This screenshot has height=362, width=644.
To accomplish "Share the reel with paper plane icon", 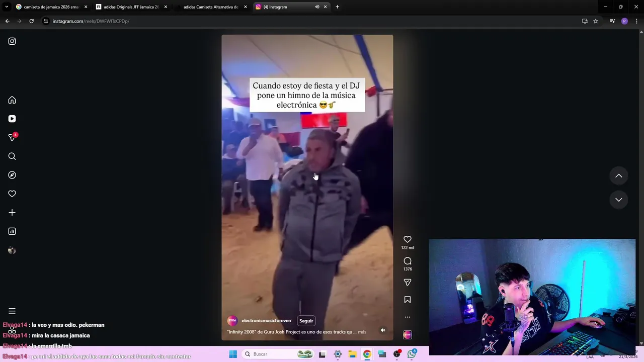I will pyautogui.click(x=408, y=283).
